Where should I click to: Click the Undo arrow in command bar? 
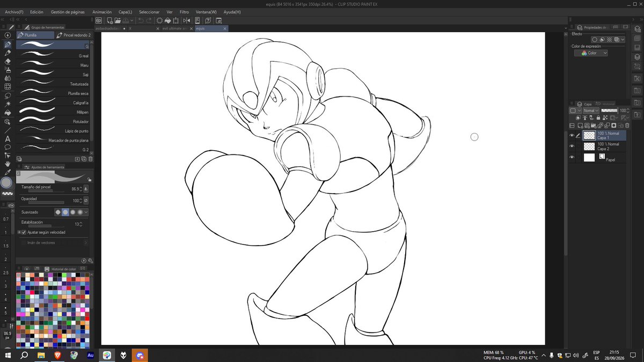click(x=141, y=20)
